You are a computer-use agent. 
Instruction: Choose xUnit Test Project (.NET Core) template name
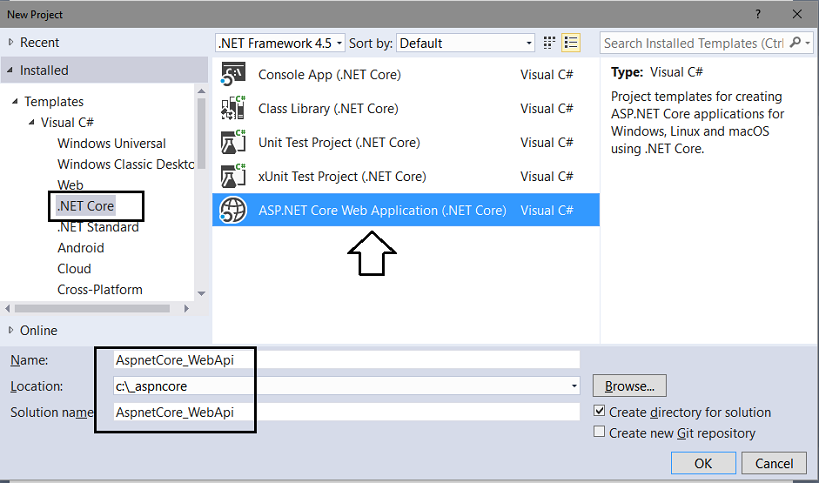tap(342, 176)
